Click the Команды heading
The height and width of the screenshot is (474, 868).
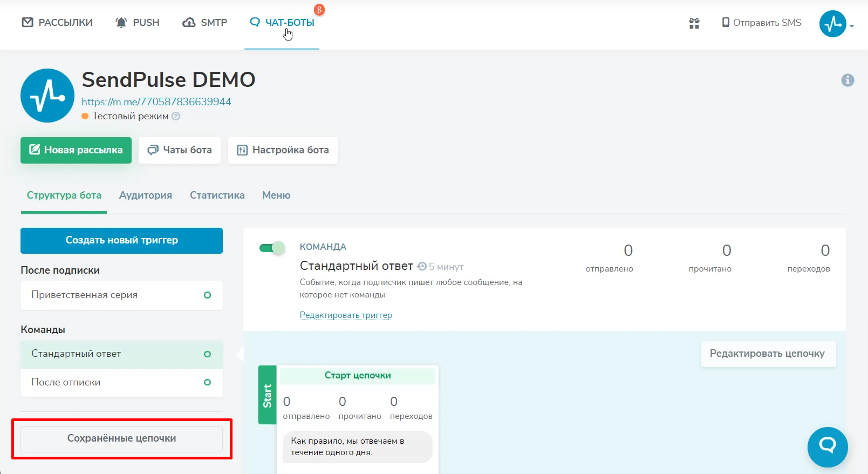(43, 330)
